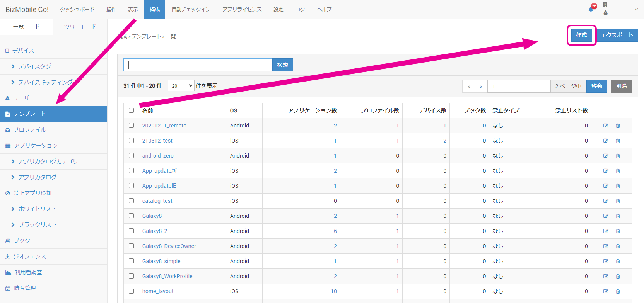The image size is (644, 304).
Task: Select the Galaxy8_2 row checkbox
Action: coord(132,231)
